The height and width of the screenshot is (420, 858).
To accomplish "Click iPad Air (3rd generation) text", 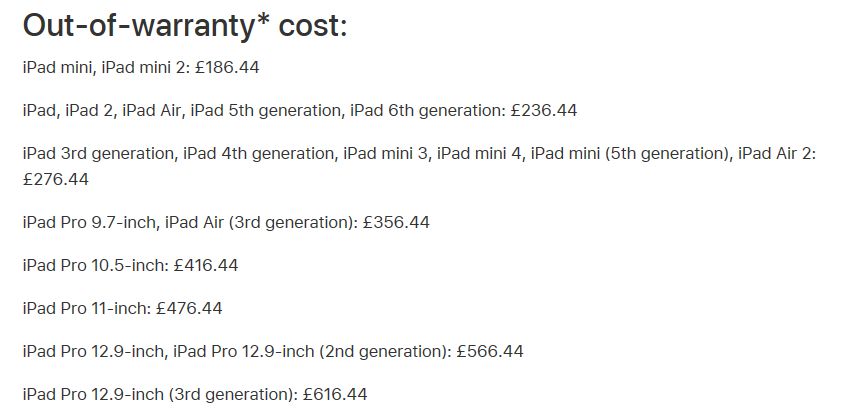I will click(259, 223).
